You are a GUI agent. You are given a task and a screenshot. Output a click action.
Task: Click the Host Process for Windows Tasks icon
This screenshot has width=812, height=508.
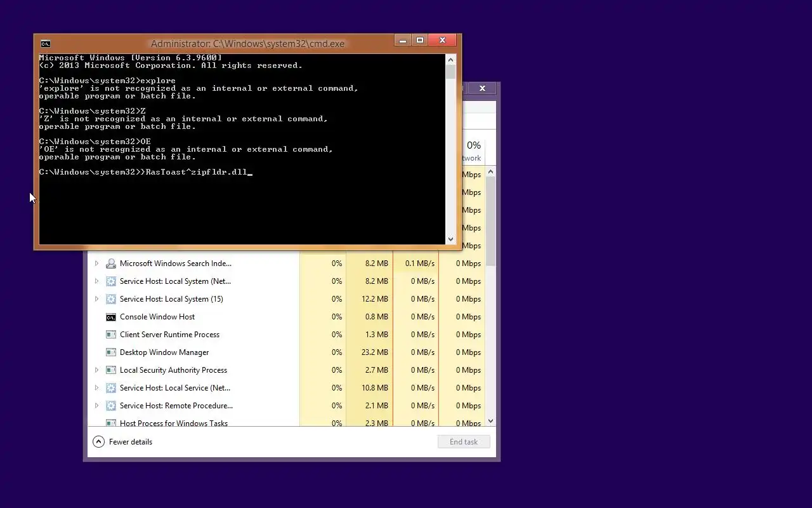111,423
